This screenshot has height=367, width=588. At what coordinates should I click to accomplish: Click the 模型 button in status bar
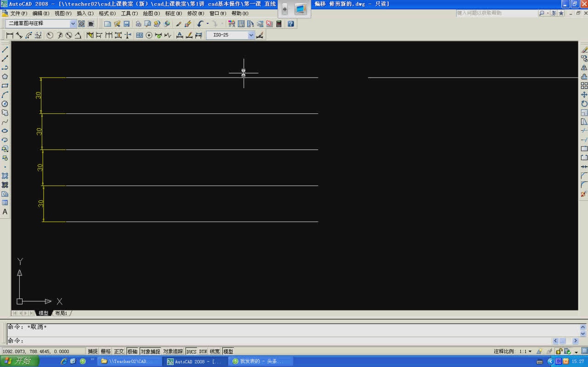tap(228, 351)
